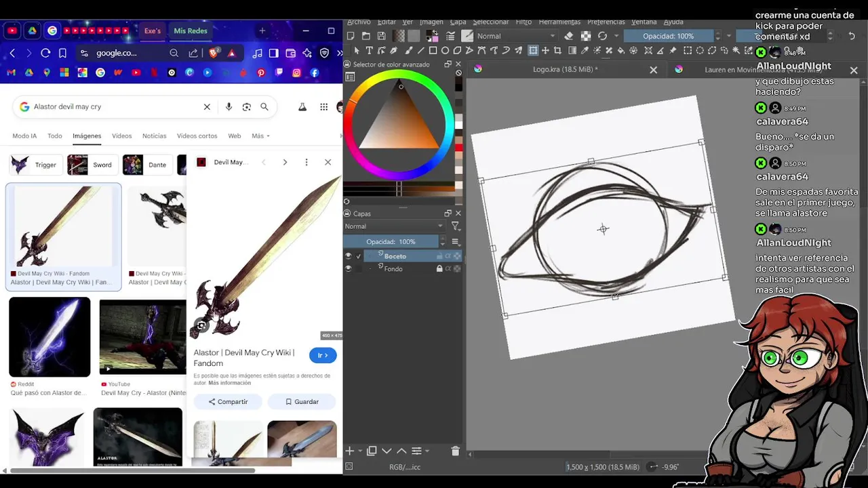This screenshot has width=868, height=488.
Task: Select the Freehand Brush tool in Krita
Action: (x=408, y=50)
